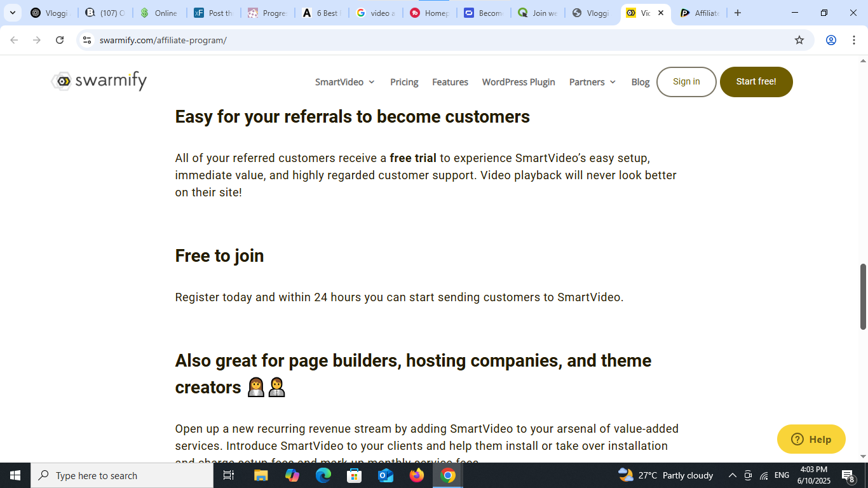868x488 pixels.
Task: Reload the current page
Action: (60, 40)
